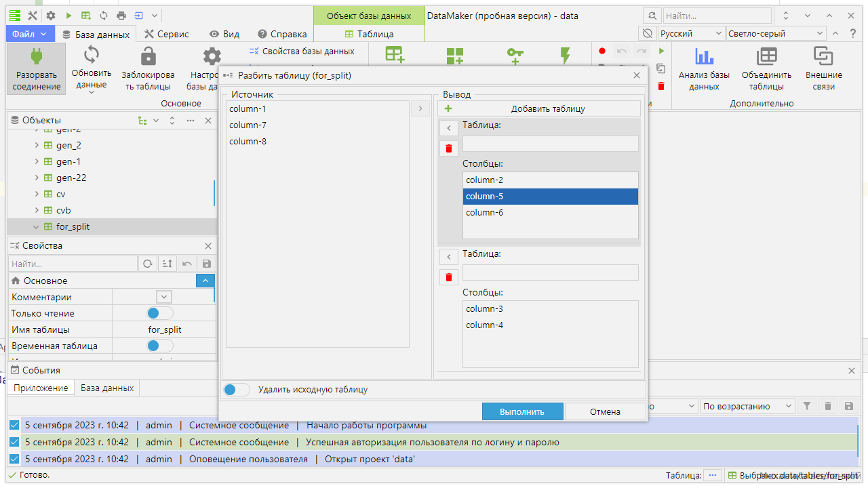Click the red trash icon in ribbon
The image size is (868, 488).
click(x=661, y=86)
